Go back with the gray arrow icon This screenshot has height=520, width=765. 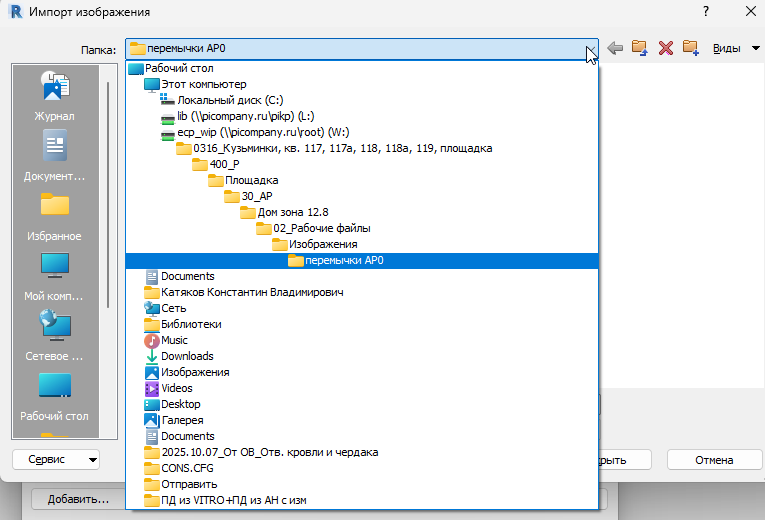[x=615, y=48]
